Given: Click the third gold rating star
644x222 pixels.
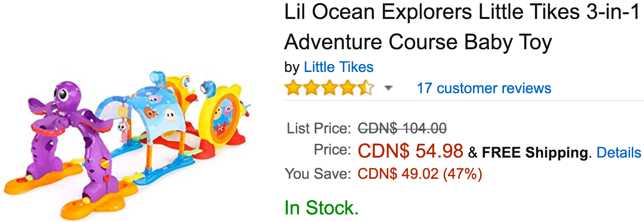Looking at the screenshot, I should (x=329, y=88).
